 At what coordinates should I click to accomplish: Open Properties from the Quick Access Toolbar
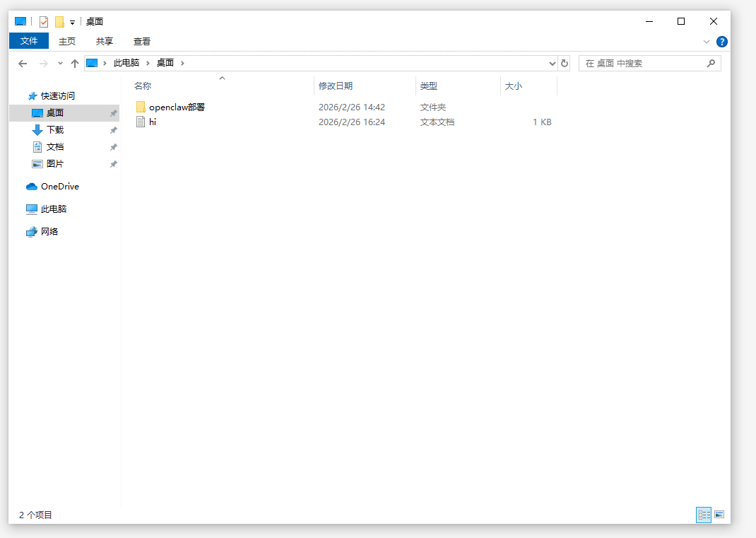point(44,21)
